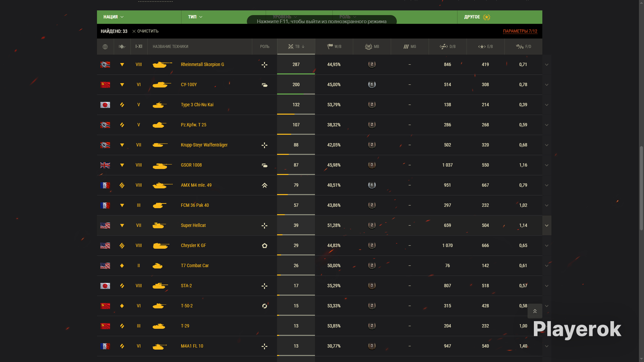Click the mastery badge in the AMX M4 mle. 49 row
This screenshot has width=644, height=362.
372,185
